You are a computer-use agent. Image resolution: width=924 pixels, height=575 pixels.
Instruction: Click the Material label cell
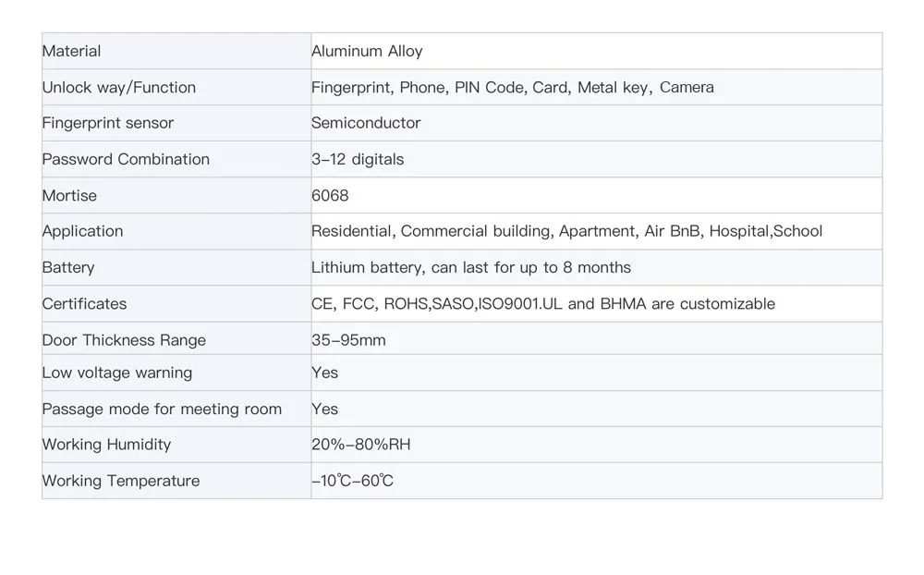(x=176, y=52)
